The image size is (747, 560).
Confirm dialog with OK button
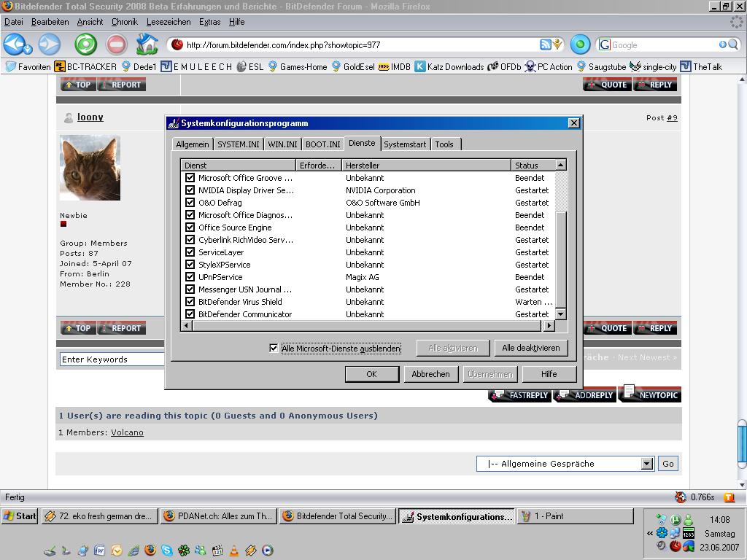point(371,374)
